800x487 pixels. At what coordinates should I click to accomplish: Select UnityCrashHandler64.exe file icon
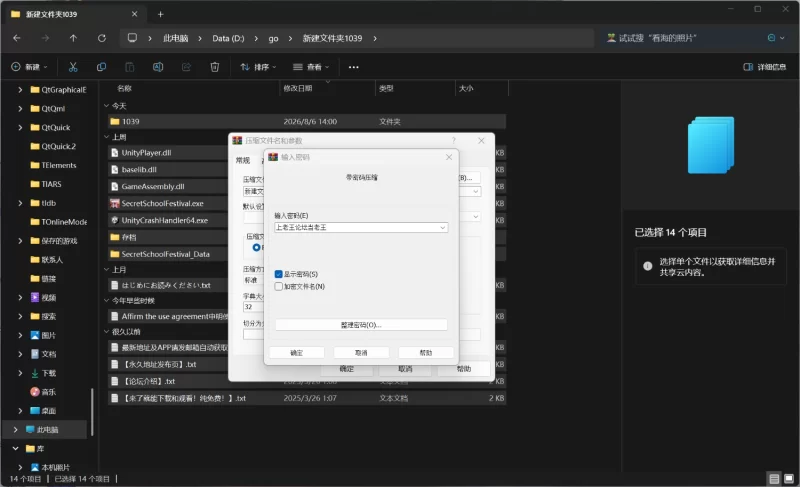point(115,220)
